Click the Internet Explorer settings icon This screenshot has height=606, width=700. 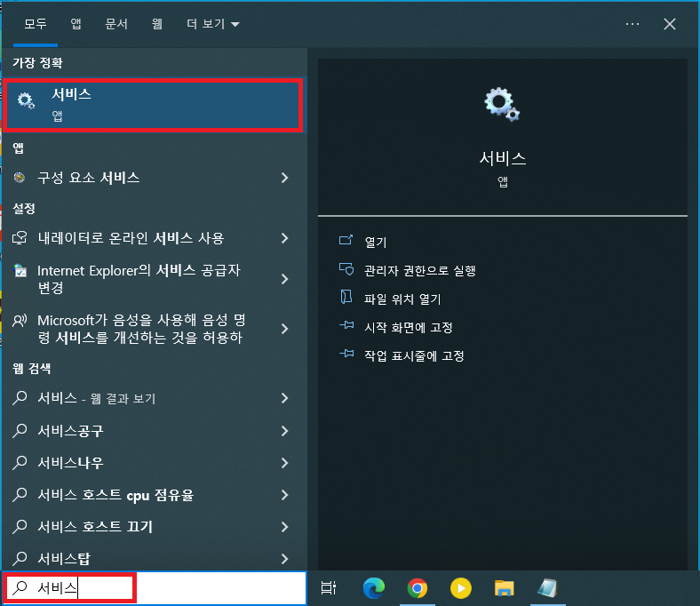[20, 271]
